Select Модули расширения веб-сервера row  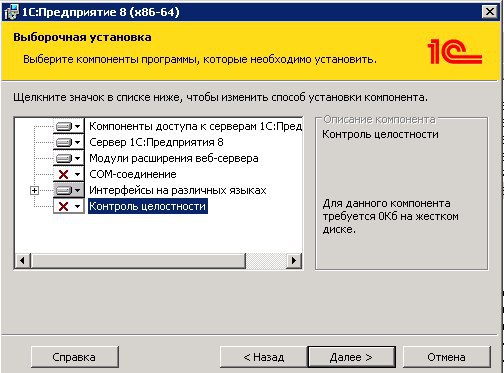(x=174, y=158)
